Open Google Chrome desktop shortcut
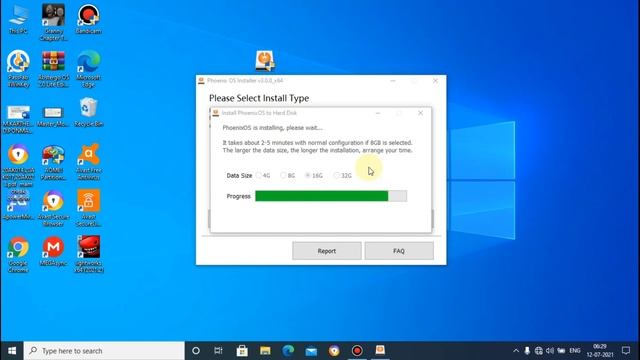 click(18, 254)
